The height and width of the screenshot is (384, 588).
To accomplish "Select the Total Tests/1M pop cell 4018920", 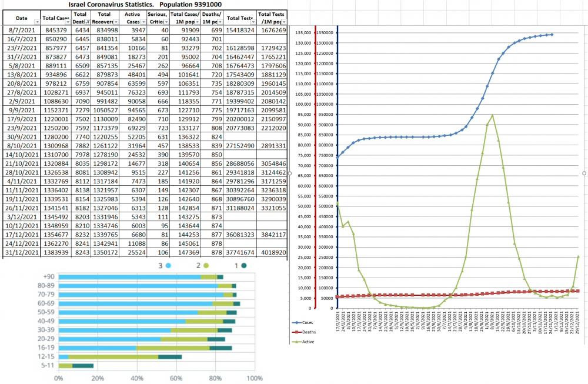I will click(272, 253).
